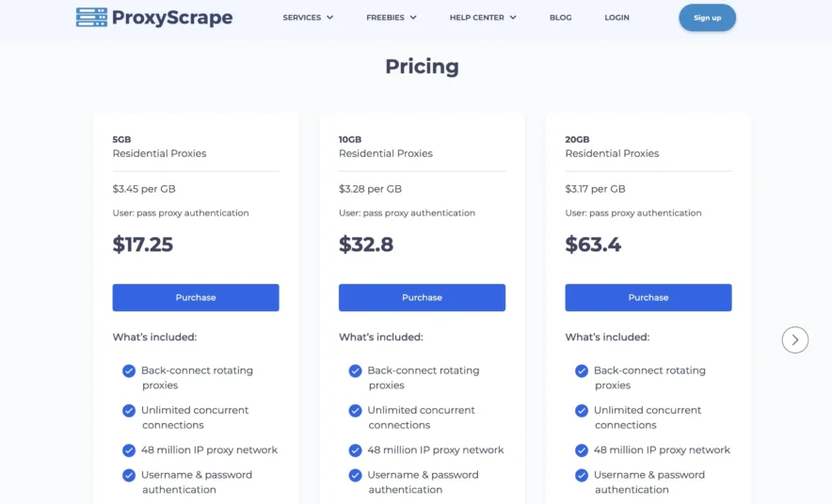Image resolution: width=832 pixels, height=504 pixels.
Task: Click checkmark beside 10GB 48 million IP network
Action: [x=355, y=450]
